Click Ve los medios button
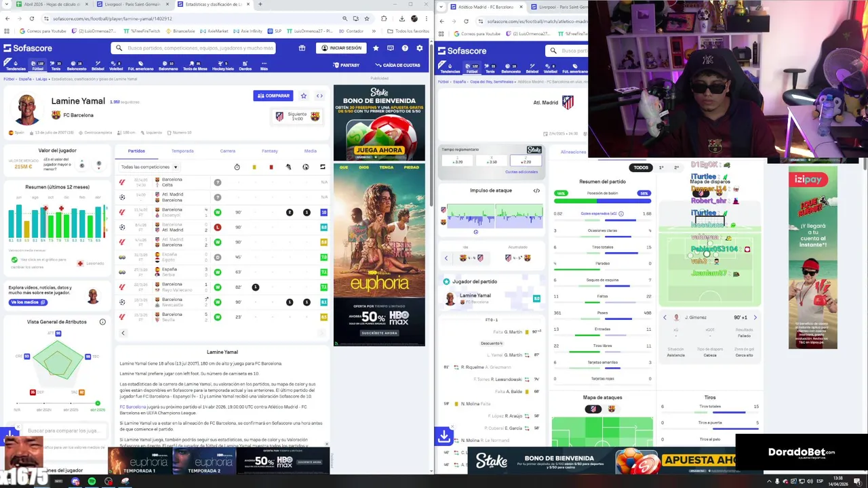This screenshot has width=868, height=488. [x=27, y=302]
